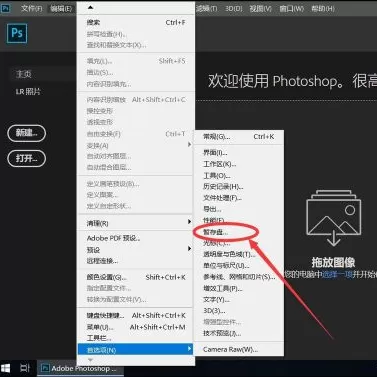Click the 打开... button

[x=27, y=158]
